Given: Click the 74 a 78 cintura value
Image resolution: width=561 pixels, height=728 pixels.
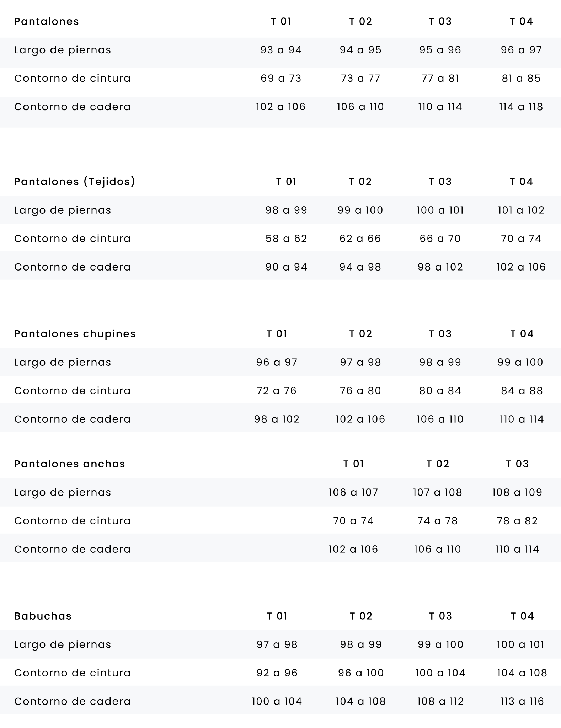Looking at the screenshot, I should click(437, 521).
